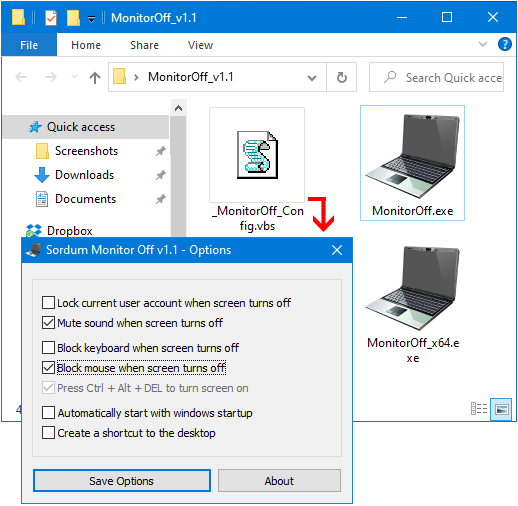
Task: Open Screenshots in navigation pane
Action: 86,151
